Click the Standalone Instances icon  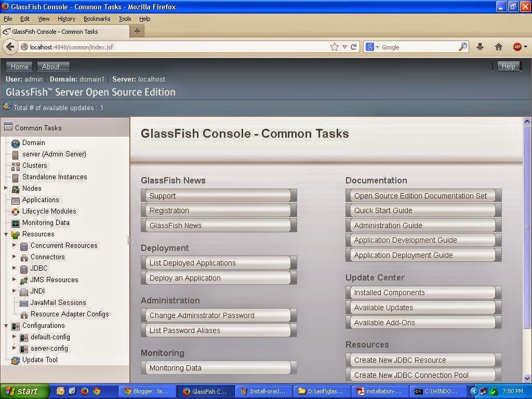(15, 178)
